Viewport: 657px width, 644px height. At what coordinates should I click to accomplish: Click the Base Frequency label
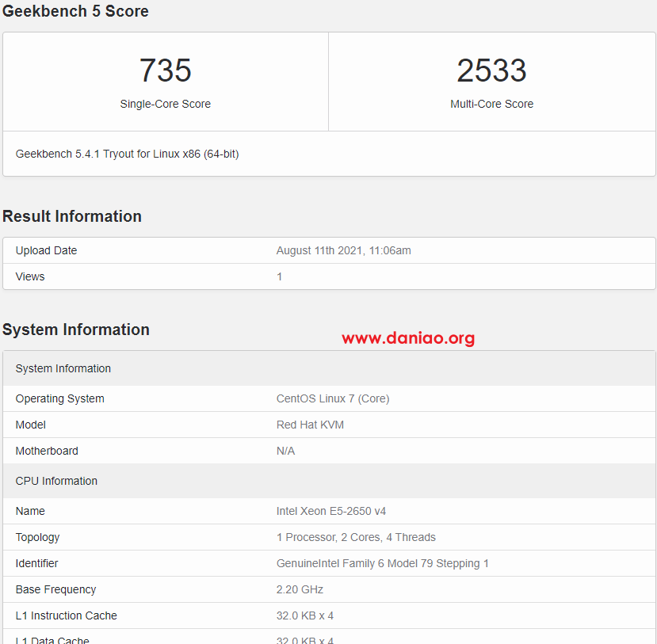pos(55,589)
